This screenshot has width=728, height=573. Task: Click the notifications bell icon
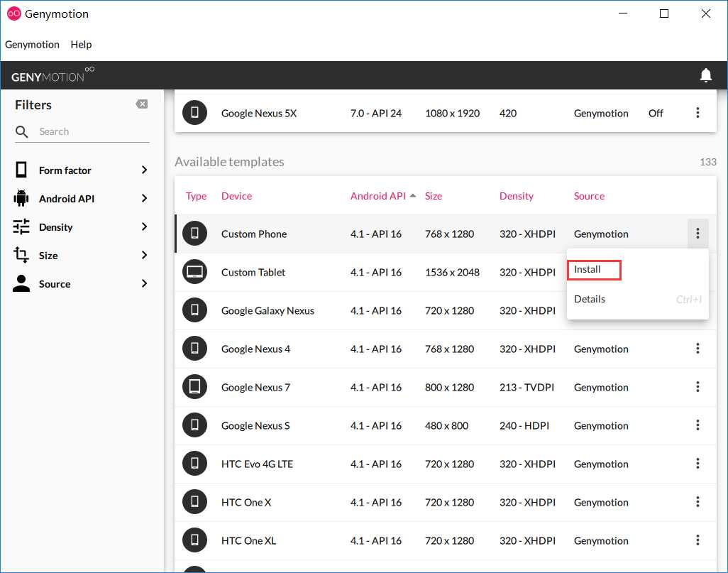coord(705,75)
